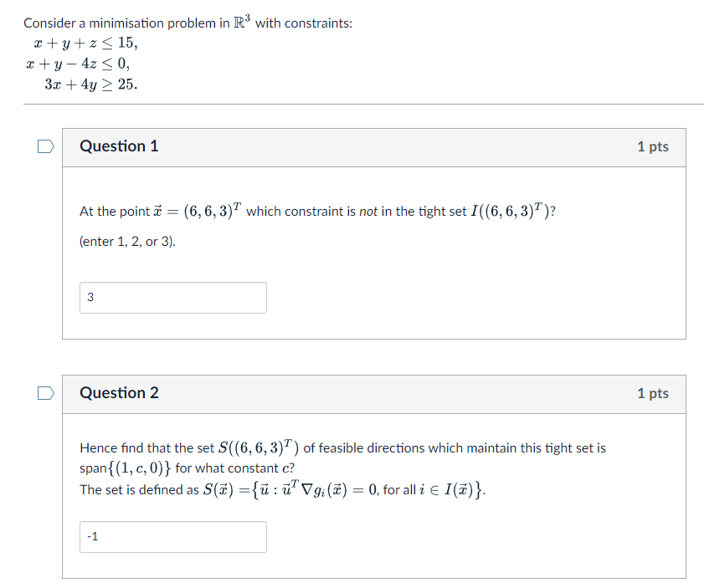Click inside the answer box containing 3
Viewport: 704px width, 588px height.
pos(172,297)
